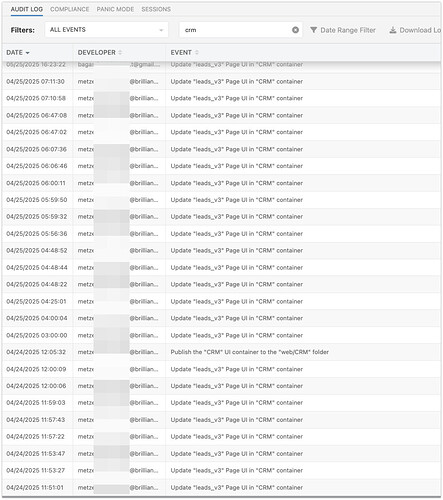Clear the crm search text icon
Viewport: 443px width, 500px height.
coord(295,30)
